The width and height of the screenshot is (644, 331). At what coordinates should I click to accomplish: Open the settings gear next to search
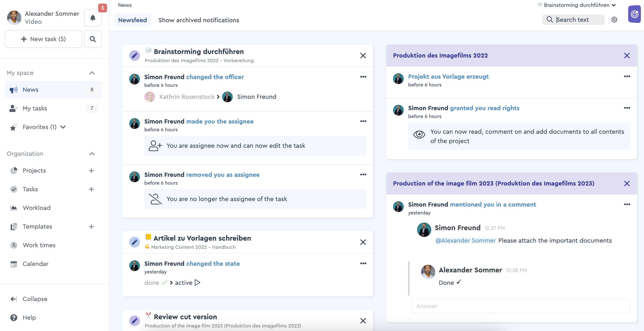coord(614,20)
